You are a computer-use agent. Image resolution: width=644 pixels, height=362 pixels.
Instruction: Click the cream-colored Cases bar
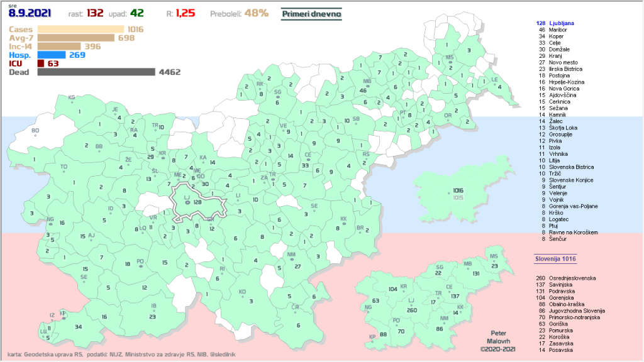click(x=81, y=29)
